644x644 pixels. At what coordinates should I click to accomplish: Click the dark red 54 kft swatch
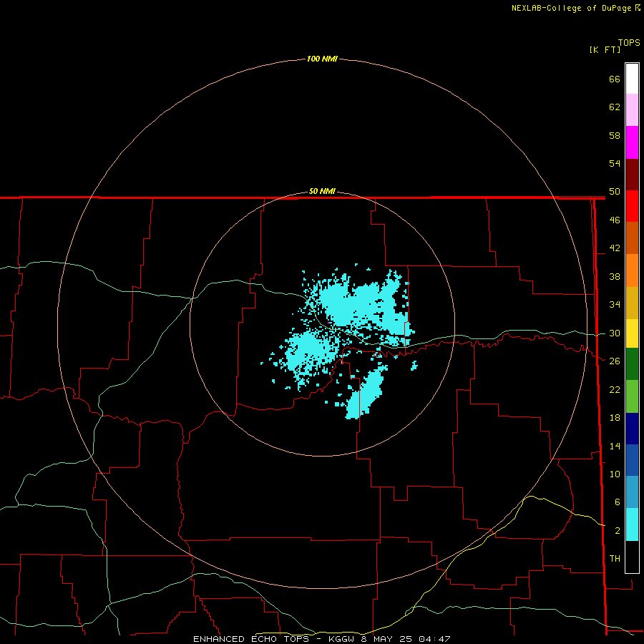point(632,174)
